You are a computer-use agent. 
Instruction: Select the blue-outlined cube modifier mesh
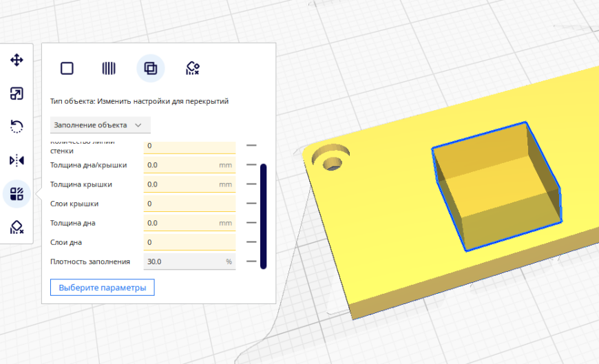point(496,186)
